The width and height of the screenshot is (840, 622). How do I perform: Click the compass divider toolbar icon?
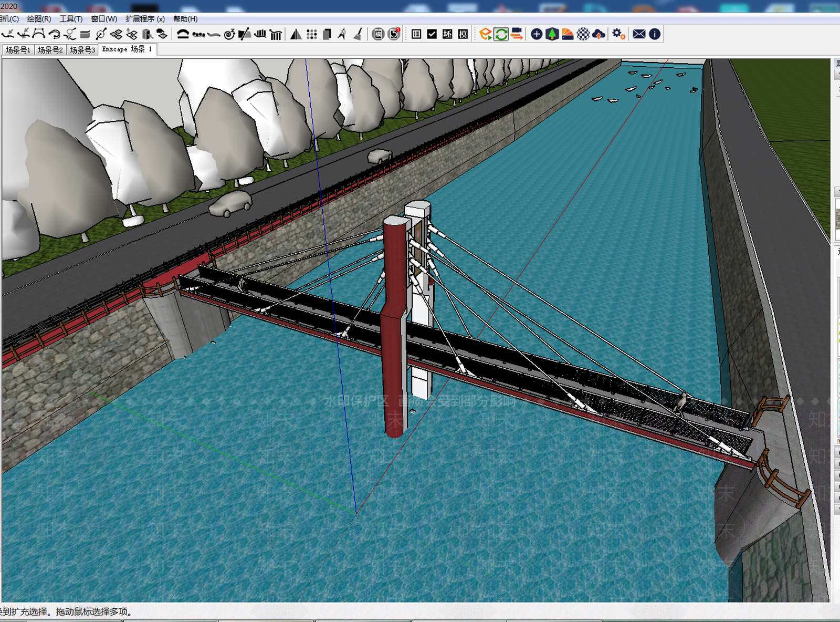pyautogui.click(x=342, y=34)
